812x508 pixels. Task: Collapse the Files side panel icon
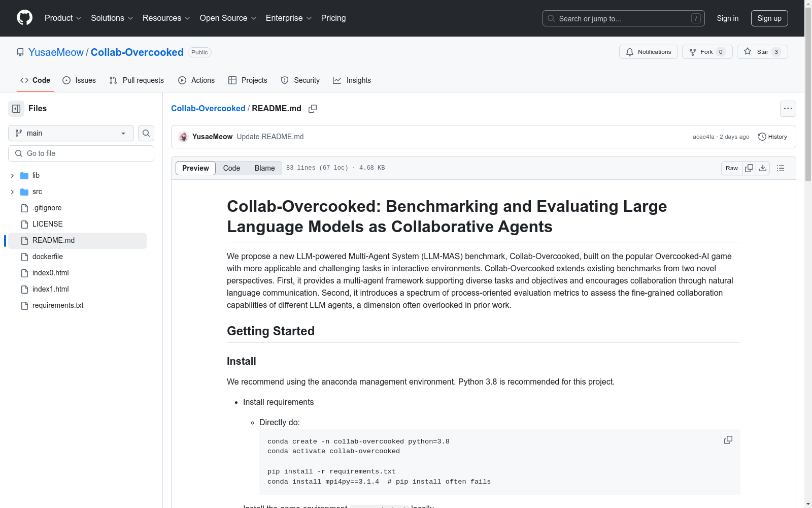point(16,109)
